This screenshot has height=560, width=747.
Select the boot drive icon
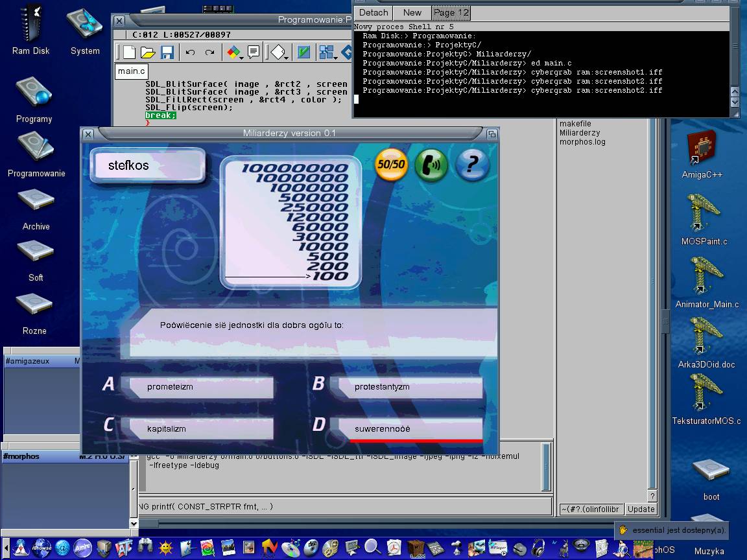711,479
